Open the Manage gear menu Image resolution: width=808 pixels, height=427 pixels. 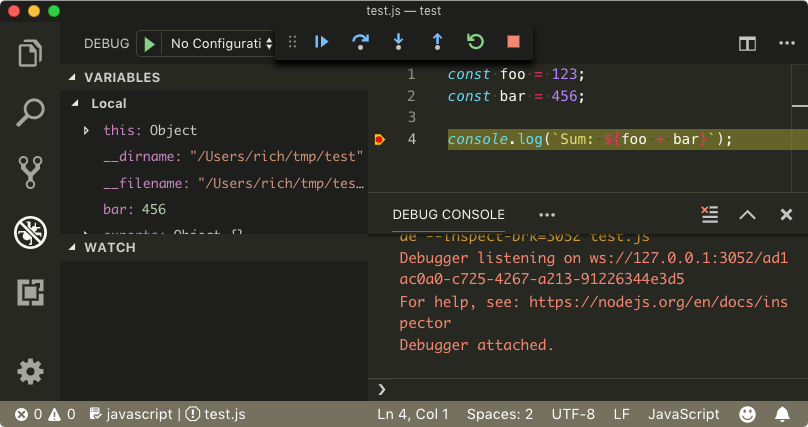point(30,371)
